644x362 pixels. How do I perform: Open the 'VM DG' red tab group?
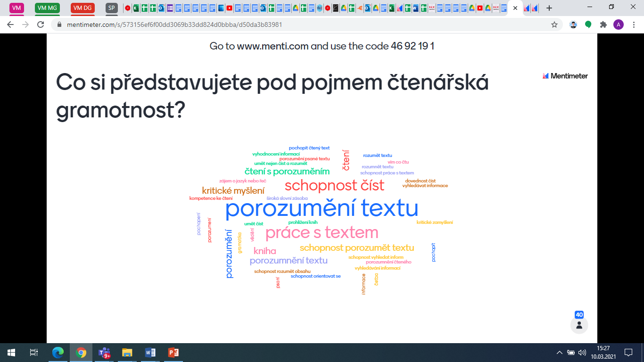83,8
